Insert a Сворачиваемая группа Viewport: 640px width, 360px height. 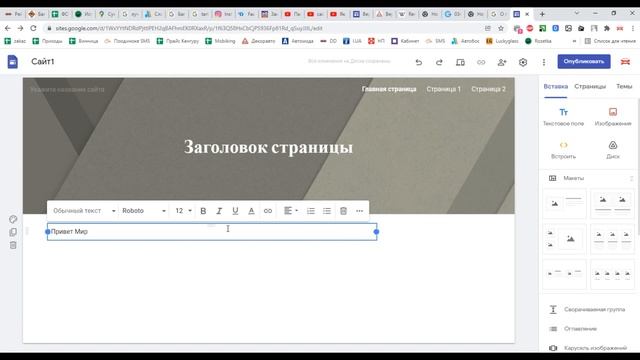[x=587, y=309]
